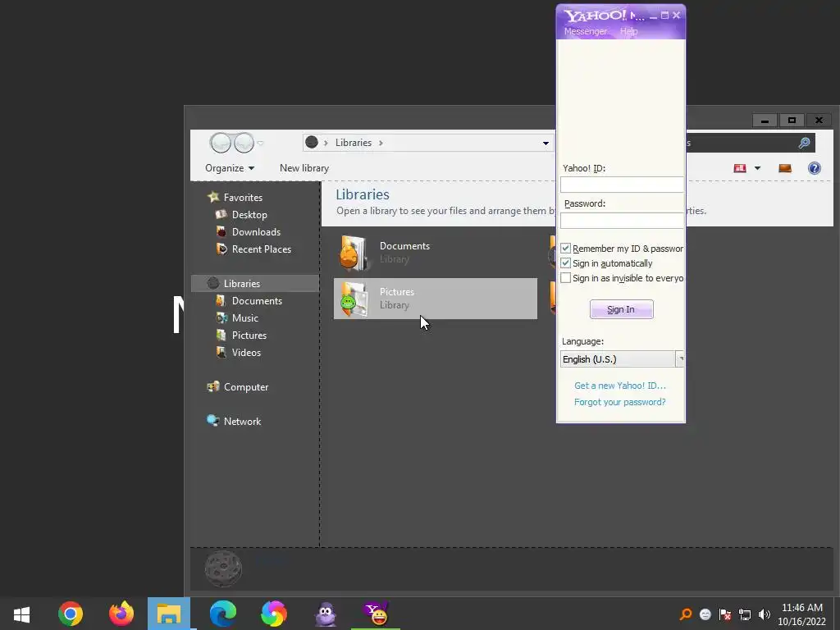Open Recent Places under Favorites

click(x=262, y=249)
